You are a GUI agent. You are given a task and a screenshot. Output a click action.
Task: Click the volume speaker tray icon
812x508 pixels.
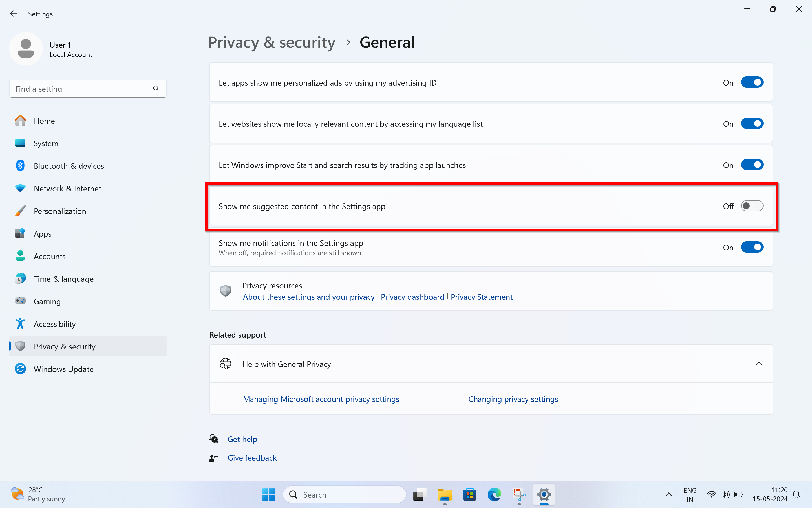point(725,494)
